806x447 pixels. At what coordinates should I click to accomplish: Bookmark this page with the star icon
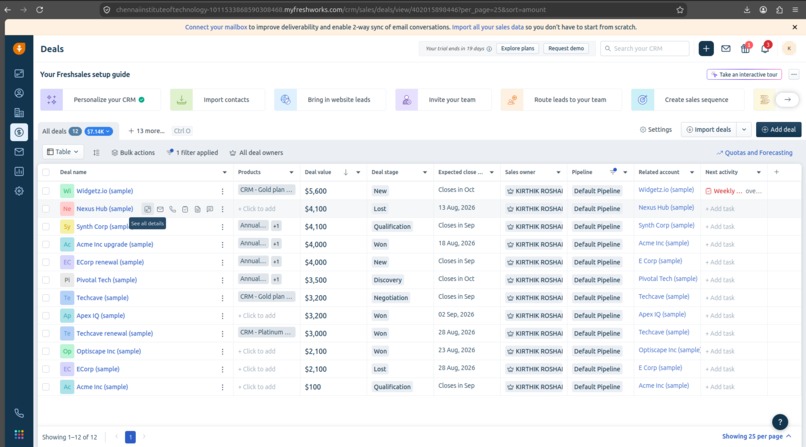click(x=680, y=10)
